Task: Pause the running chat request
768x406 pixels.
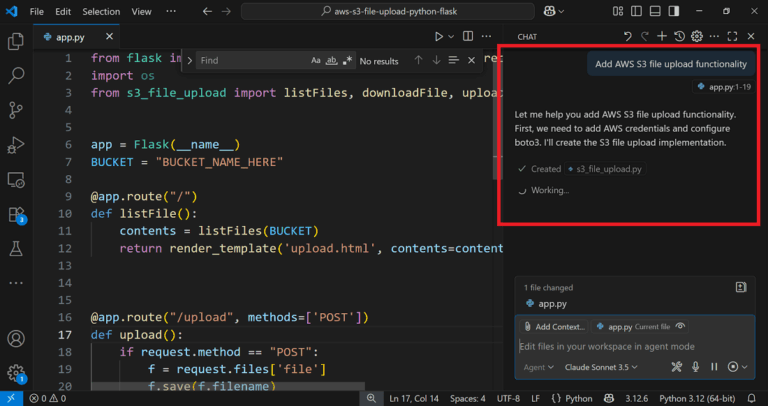Action: (x=714, y=367)
